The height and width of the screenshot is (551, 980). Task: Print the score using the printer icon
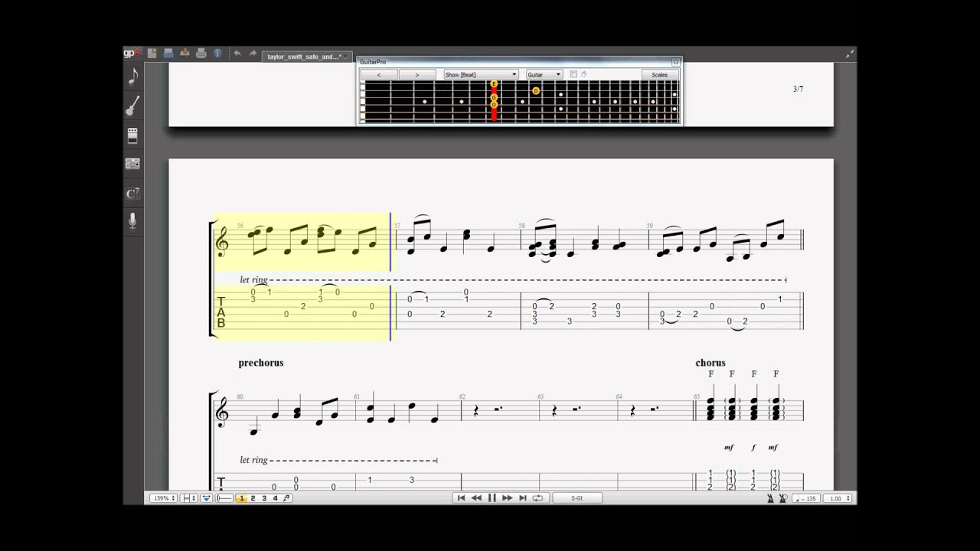(201, 53)
